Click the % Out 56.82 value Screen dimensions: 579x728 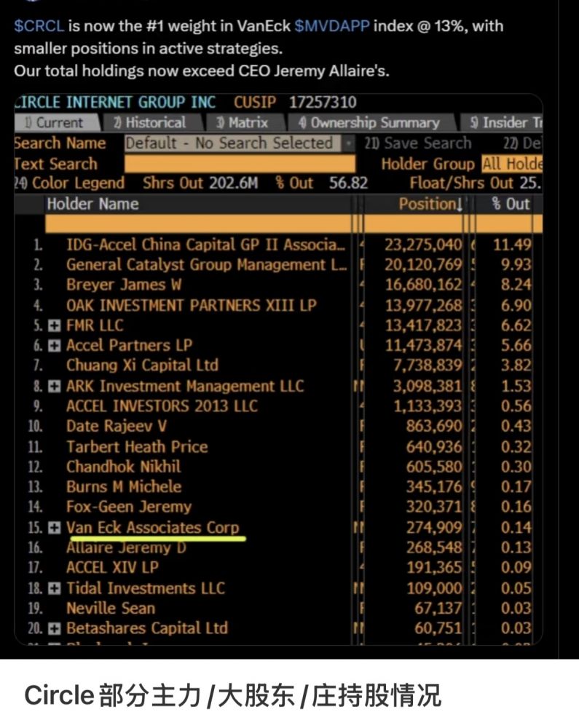tap(348, 183)
